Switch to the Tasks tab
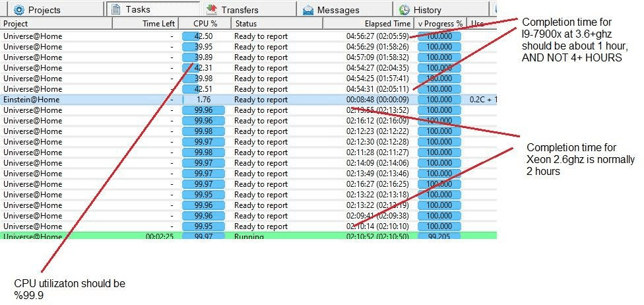644x305 pixels. (x=153, y=9)
